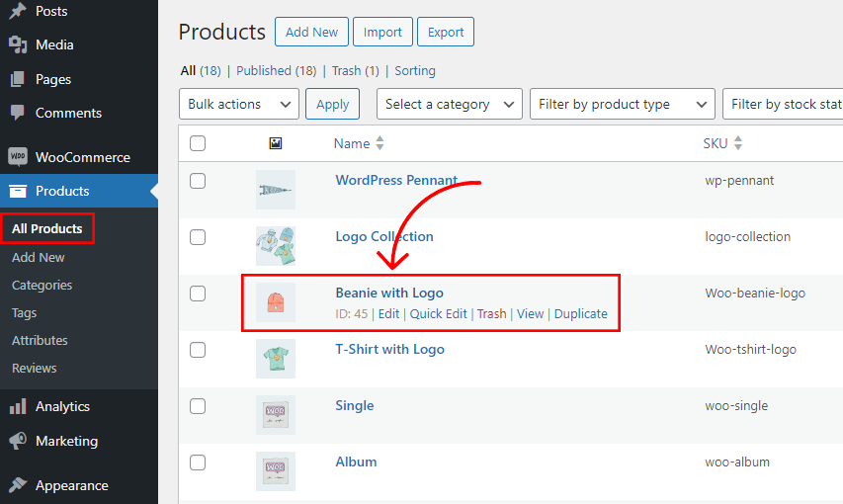Check the WordPress Pennant row checkbox
This screenshot has width=843, height=504.
[198, 181]
